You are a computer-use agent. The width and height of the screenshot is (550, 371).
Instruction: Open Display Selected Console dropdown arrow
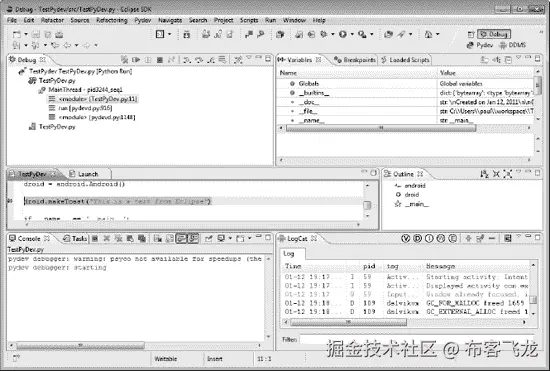tap(230, 238)
